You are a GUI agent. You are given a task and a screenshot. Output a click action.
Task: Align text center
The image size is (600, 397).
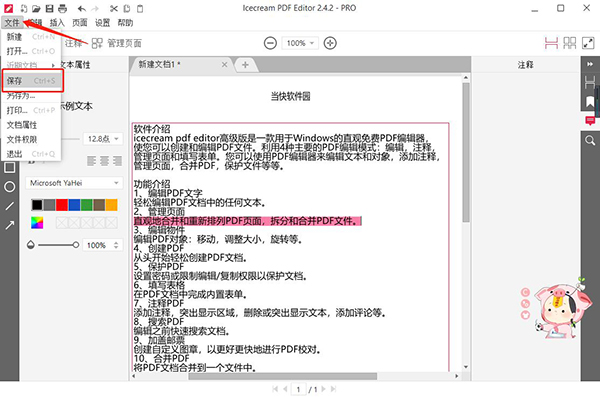[104, 161]
